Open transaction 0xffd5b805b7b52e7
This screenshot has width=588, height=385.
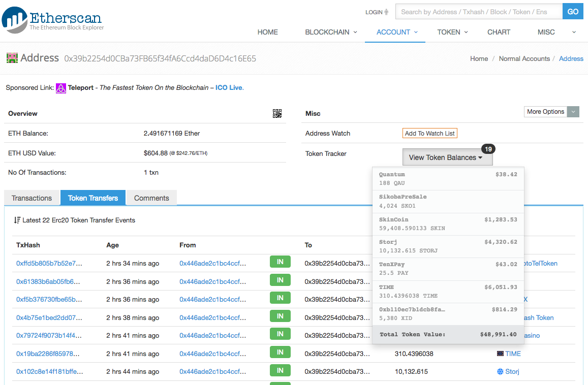[x=49, y=264]
